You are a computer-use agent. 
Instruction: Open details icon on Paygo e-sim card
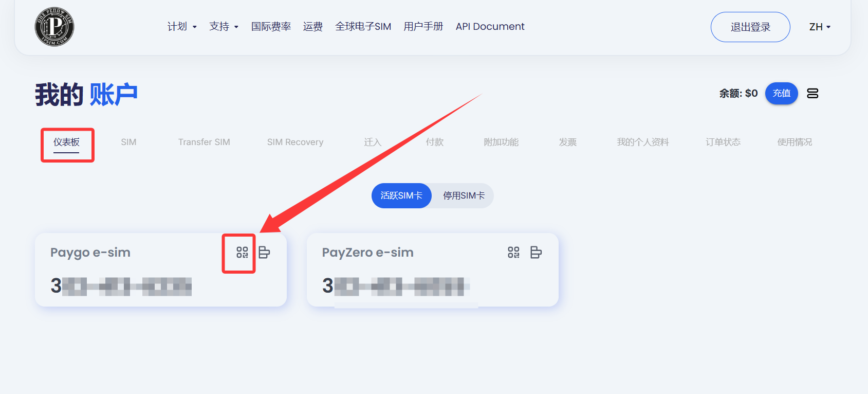click(x=264, y=252)
